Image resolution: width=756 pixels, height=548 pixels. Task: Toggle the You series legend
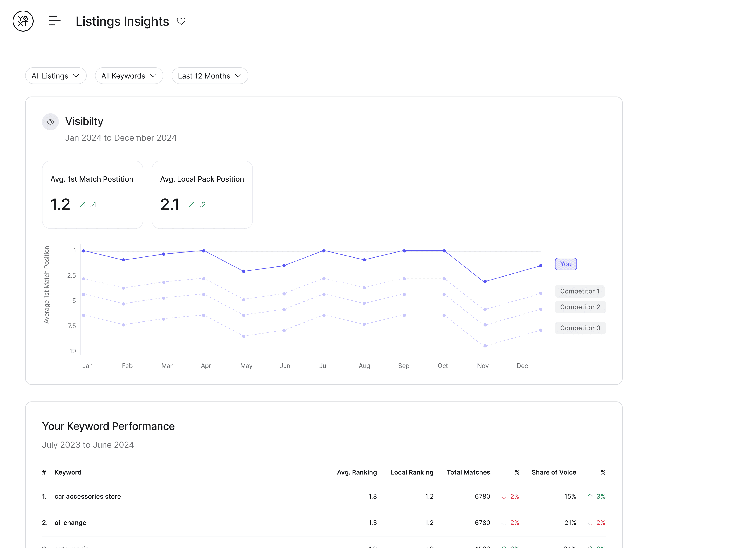point(566,264)
